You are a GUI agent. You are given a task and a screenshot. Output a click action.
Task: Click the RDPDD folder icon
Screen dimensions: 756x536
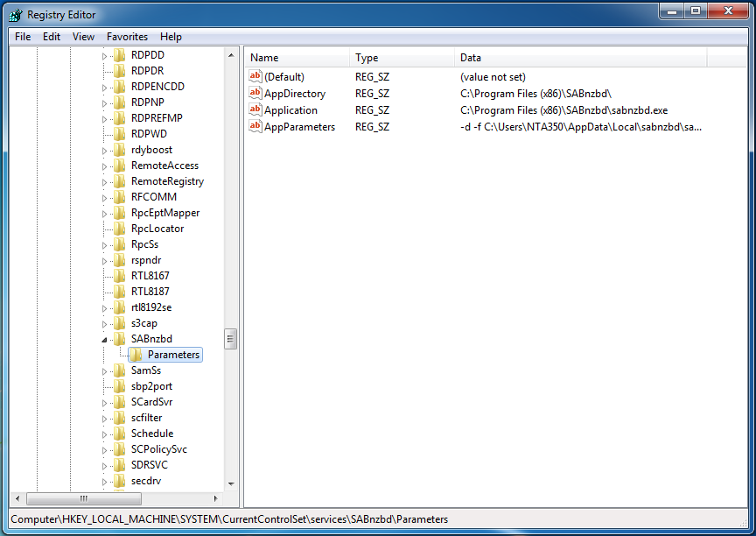click(120, 55)
